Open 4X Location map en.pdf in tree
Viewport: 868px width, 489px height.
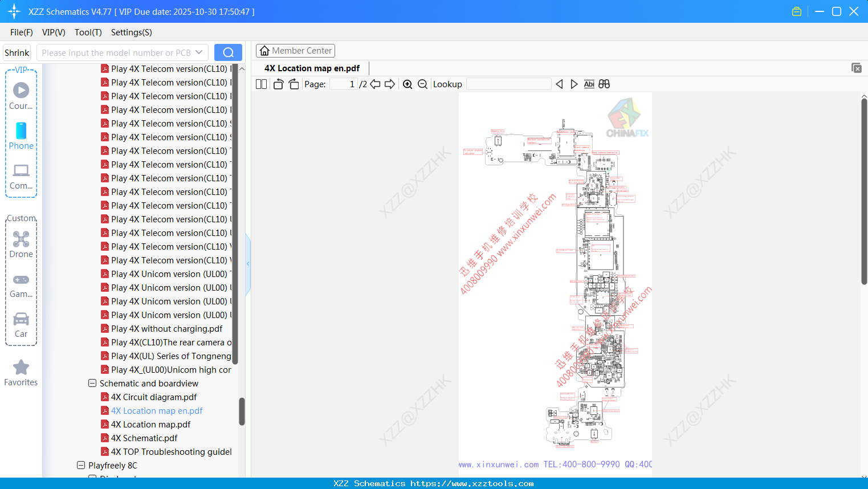click(x=157, y=411)
